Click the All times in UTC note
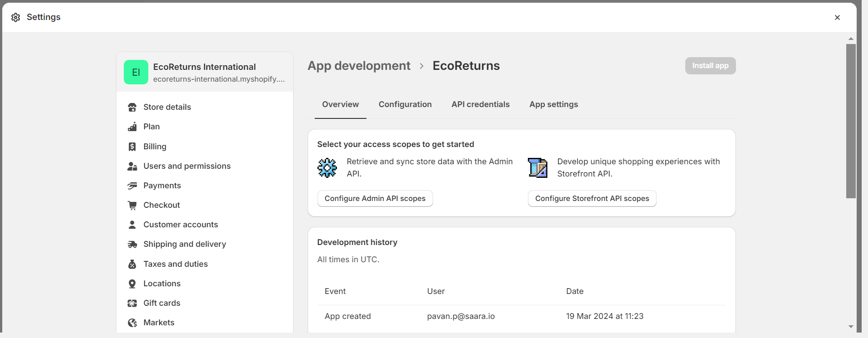The height and width of the screenshot is (338, 868). click(348, 260)
